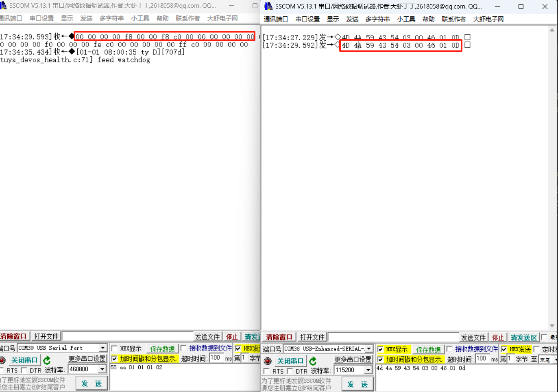Open 通讯端口 menu in the right window
This screenshot has height=392, width=558.
coord(276,19)
